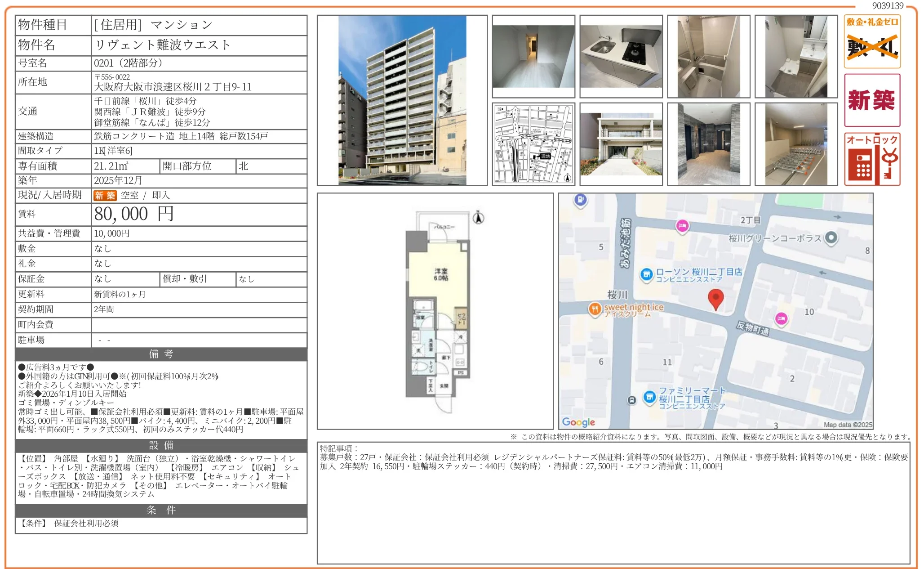Click the ローソン 桜川二丁目店 store marker
This screenshot has width=924, height=569.
pos(646,274)
